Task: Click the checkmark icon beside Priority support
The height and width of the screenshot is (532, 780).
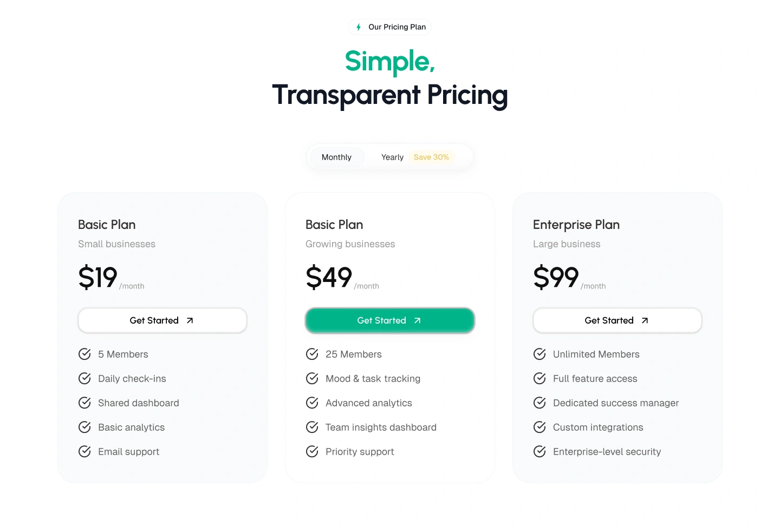Action: click(312, 451)
